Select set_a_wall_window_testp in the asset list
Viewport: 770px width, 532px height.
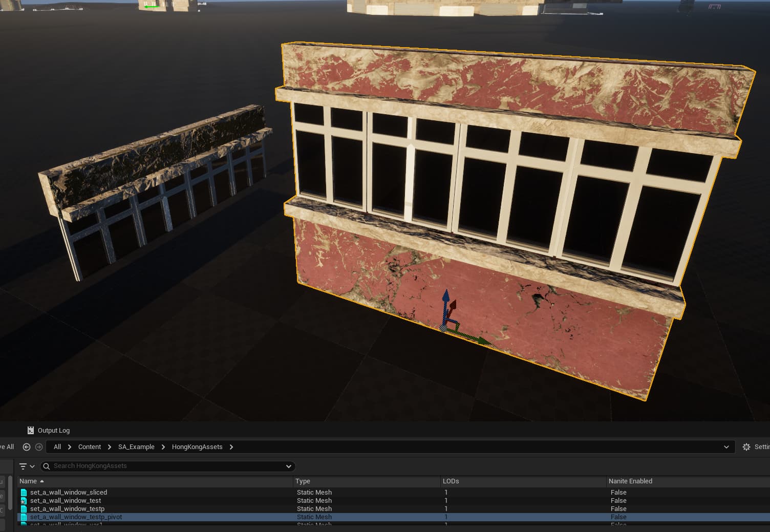67,509
